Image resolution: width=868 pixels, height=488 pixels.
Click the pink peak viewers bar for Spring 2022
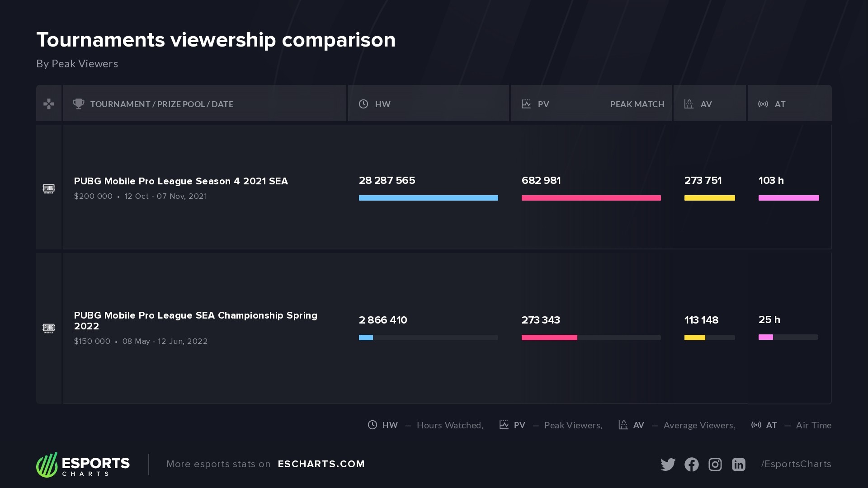pos(549,338)
